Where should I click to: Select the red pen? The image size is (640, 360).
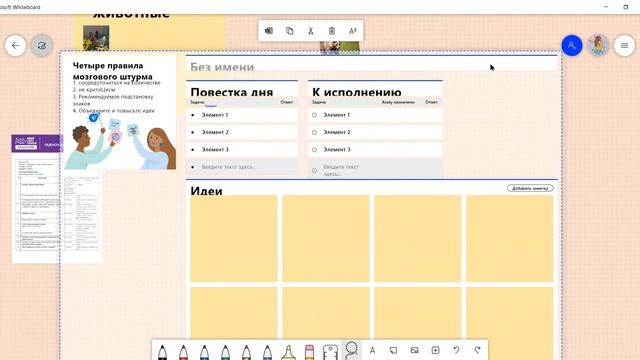click(184, 352)
